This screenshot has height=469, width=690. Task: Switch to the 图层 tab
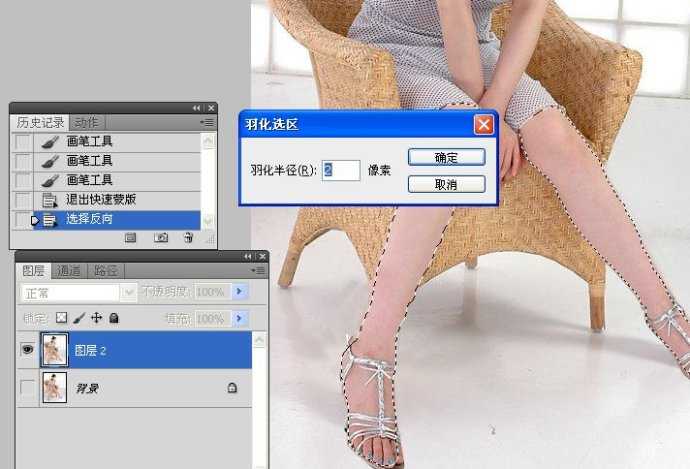(x=33, y=271)
